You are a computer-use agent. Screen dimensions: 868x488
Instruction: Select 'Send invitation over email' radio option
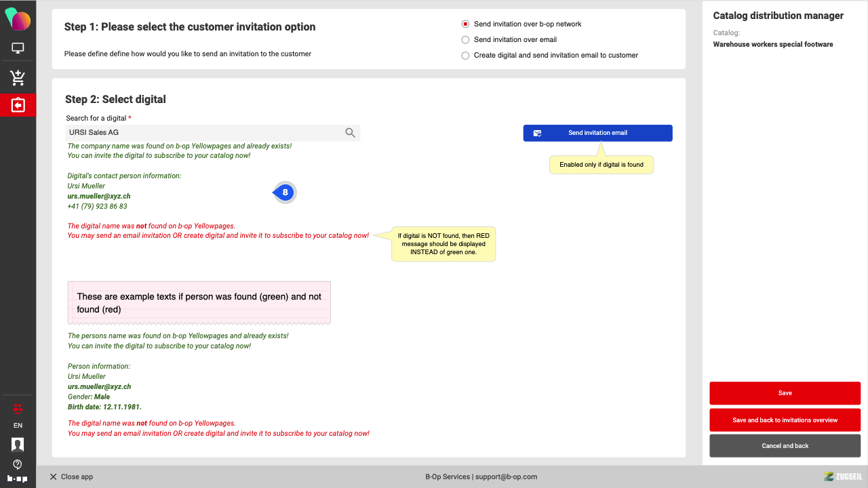pyautogui.click(x=465, y=39)
